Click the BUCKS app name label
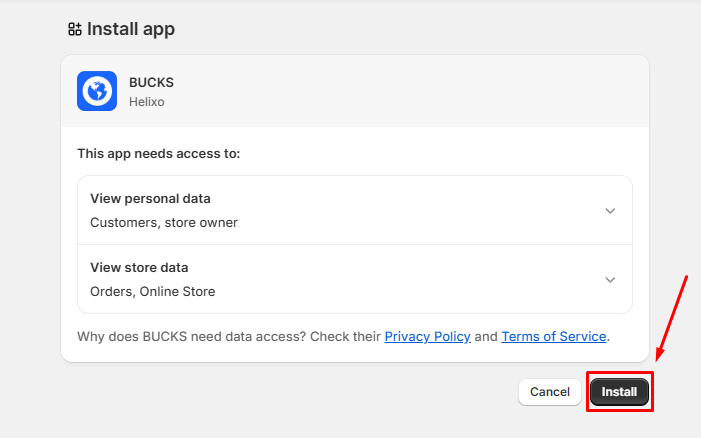Image resolution: width=701 pixels, height=438 pixels. pos(151,82)
